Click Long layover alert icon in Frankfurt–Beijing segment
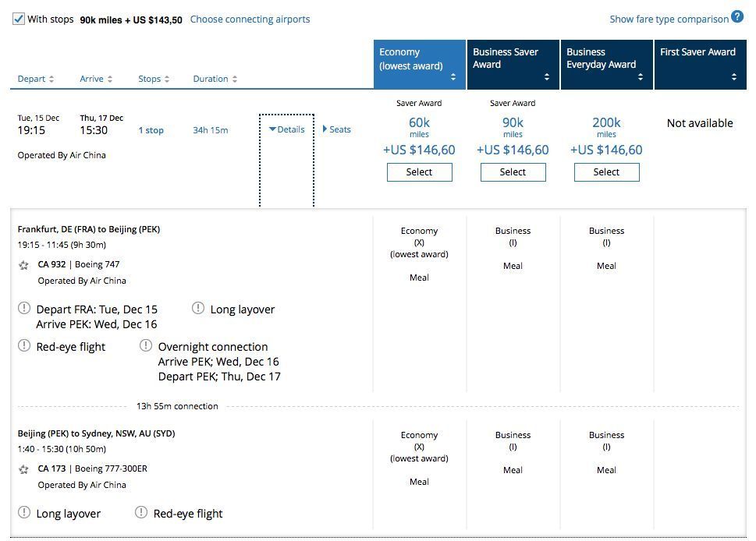 pyautogui.click(x=198, y=308)
